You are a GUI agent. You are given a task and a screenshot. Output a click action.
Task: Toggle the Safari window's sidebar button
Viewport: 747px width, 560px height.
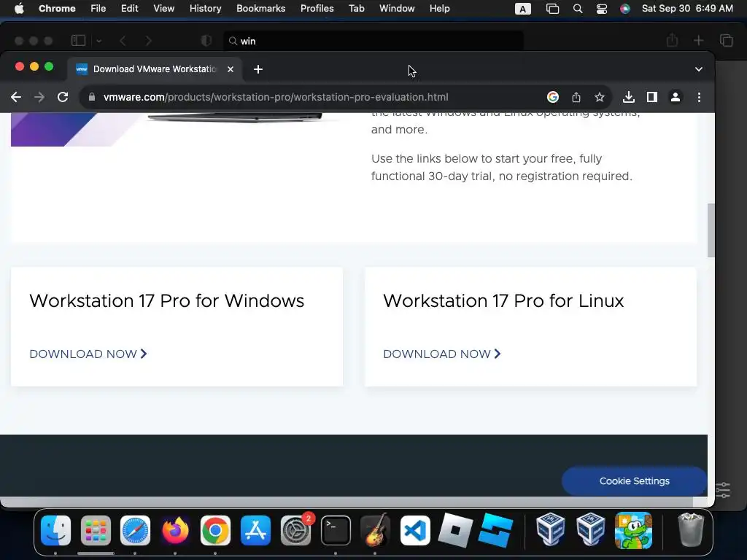tap(78, 41)
